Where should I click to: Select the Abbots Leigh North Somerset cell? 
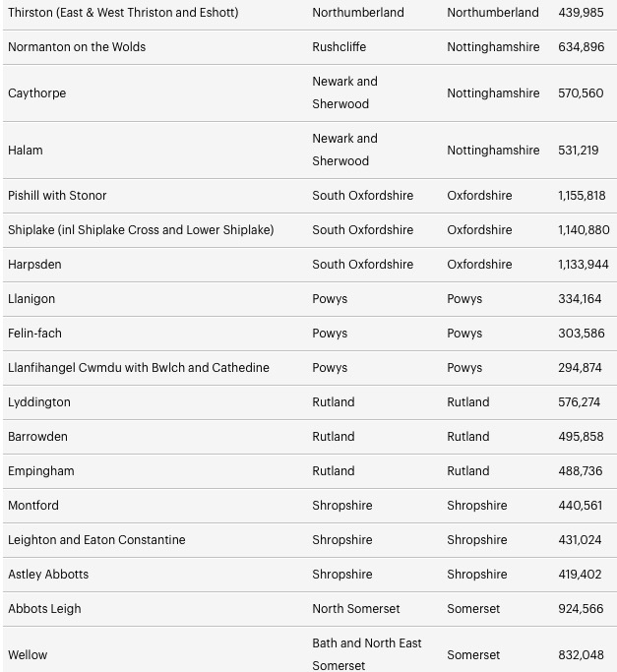[x=356, y=609]
